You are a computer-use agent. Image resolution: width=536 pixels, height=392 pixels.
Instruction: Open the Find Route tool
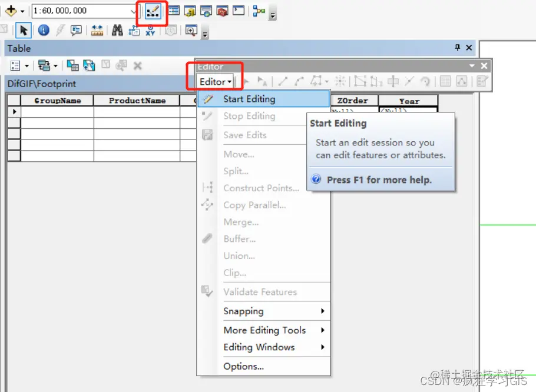[x=134, y=31]
